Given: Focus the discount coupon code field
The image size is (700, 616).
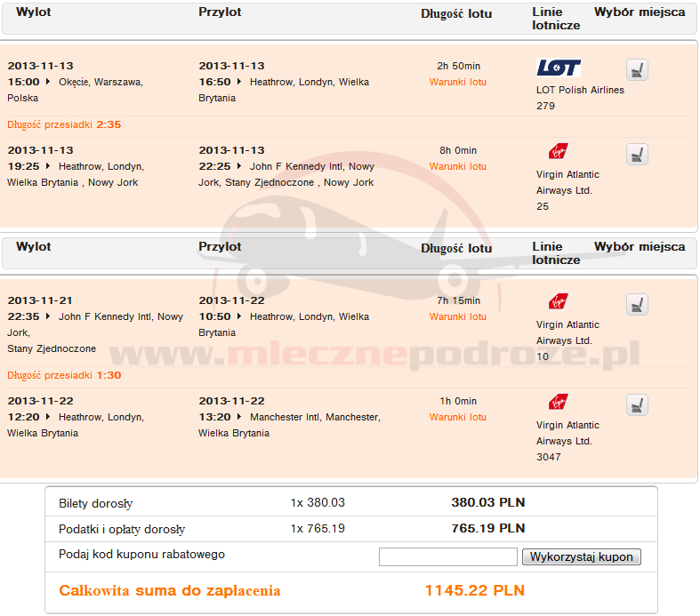Looking at the screenshot, I should point(447,557).
